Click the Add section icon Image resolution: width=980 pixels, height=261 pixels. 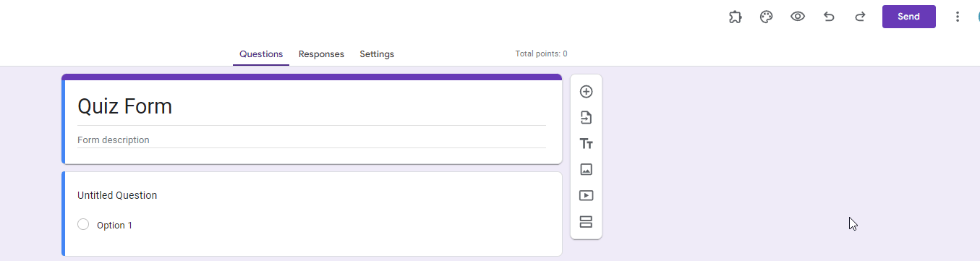pyautogui.click(x=587, y=221)
